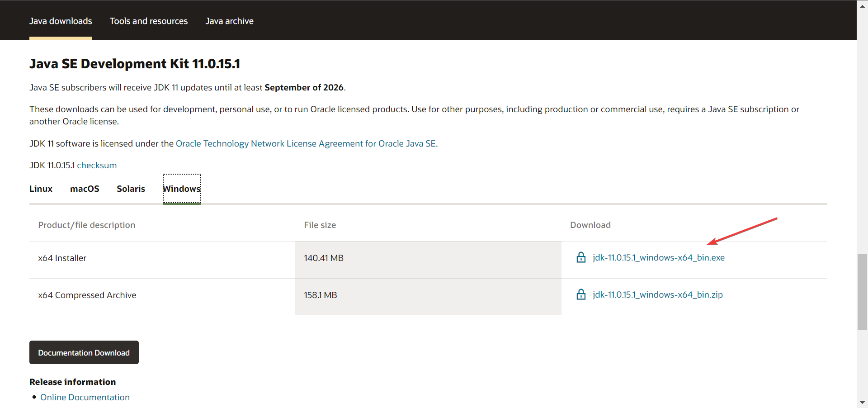
Task: Click lock icon beside jdk windows-x64_bin.exe
Action: pos(581,257)
